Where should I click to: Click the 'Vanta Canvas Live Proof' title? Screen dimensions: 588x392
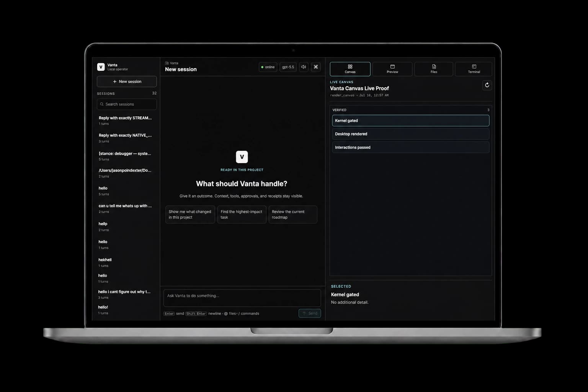359,88
